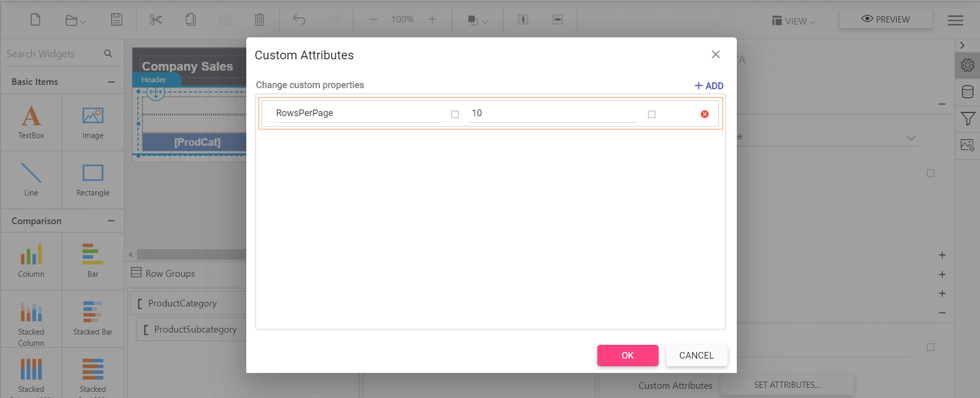Screen dimensions: 980x398
Task: Click the horizontal scrollbar left arrow
Action: (131, 254)
